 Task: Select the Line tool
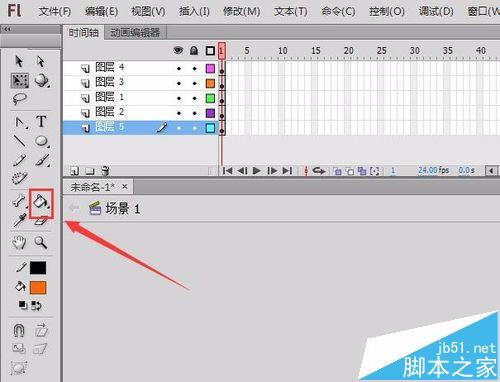(x=20, y=141)
